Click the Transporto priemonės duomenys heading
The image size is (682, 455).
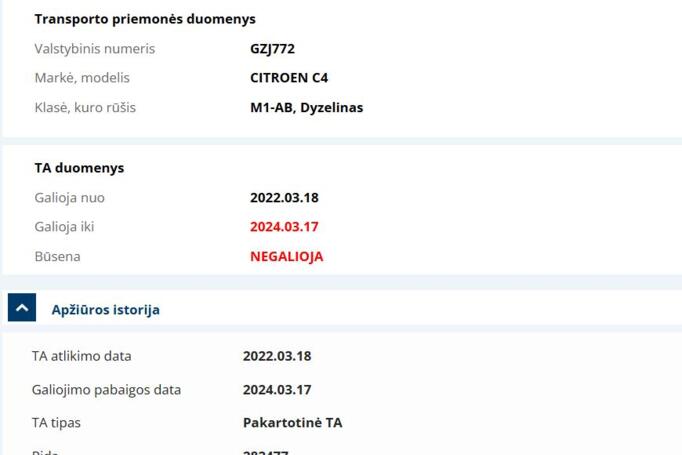tap(145, 19)
